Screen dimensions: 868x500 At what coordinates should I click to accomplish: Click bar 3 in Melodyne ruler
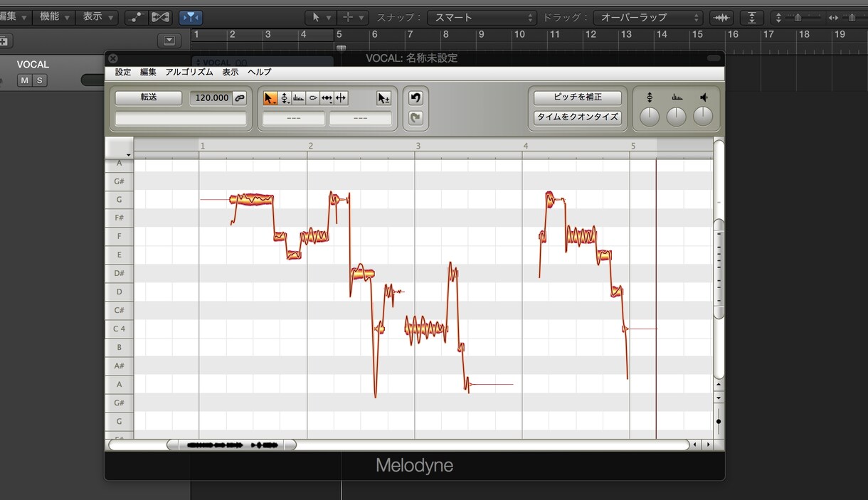pyautogui.click(x=418, y=145)
